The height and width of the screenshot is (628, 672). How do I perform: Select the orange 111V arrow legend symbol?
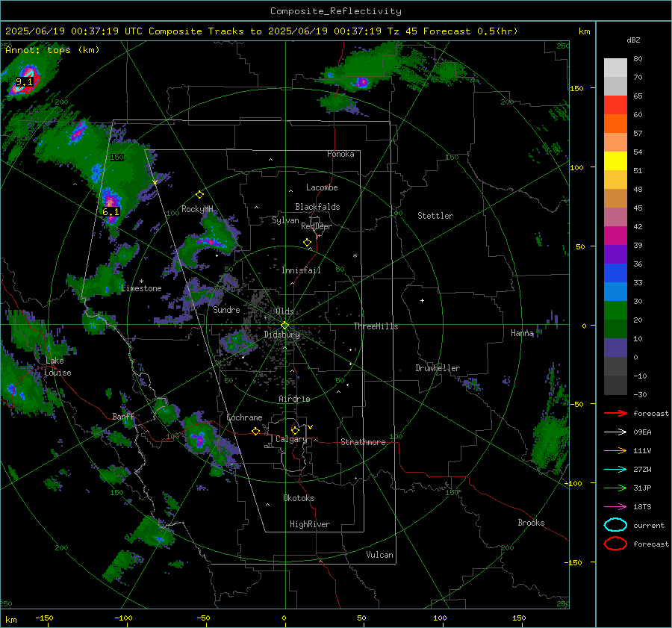click(x=615, y=450)
